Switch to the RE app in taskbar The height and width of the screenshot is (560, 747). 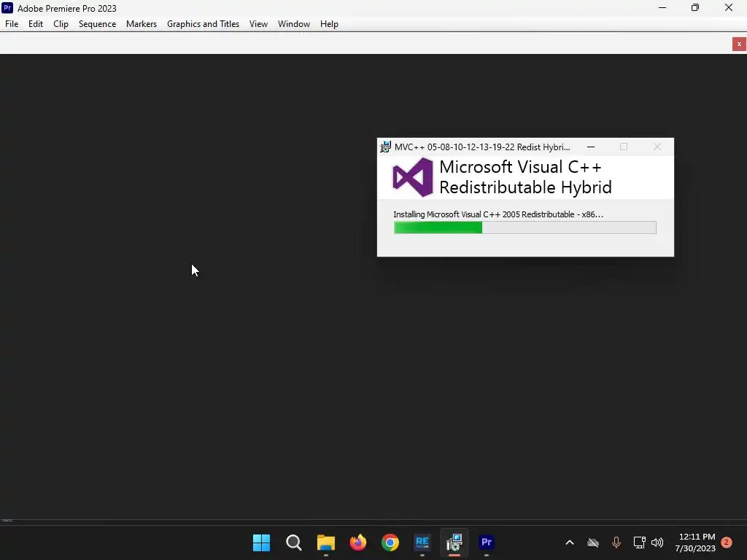click(422, 542)
